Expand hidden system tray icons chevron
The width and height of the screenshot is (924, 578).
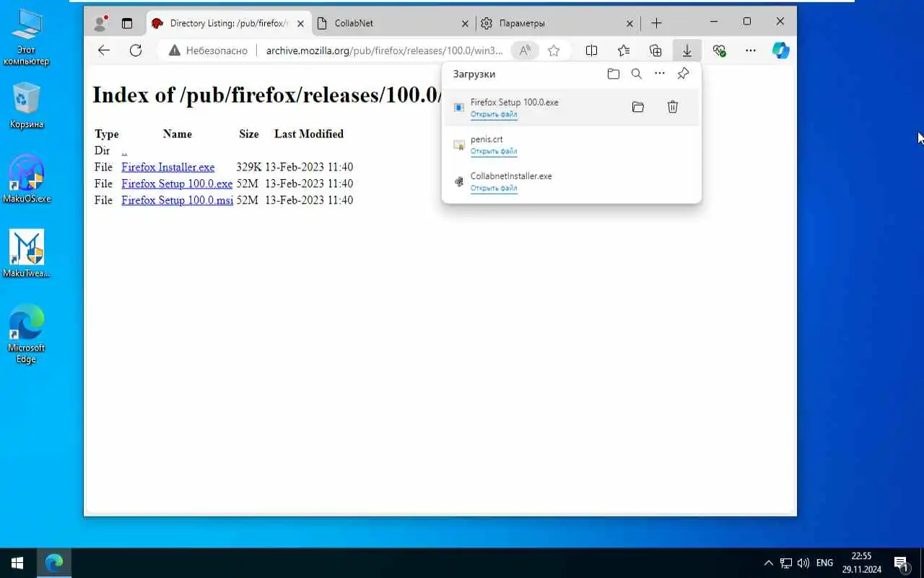pyautogui.click(x=769, y=563)
